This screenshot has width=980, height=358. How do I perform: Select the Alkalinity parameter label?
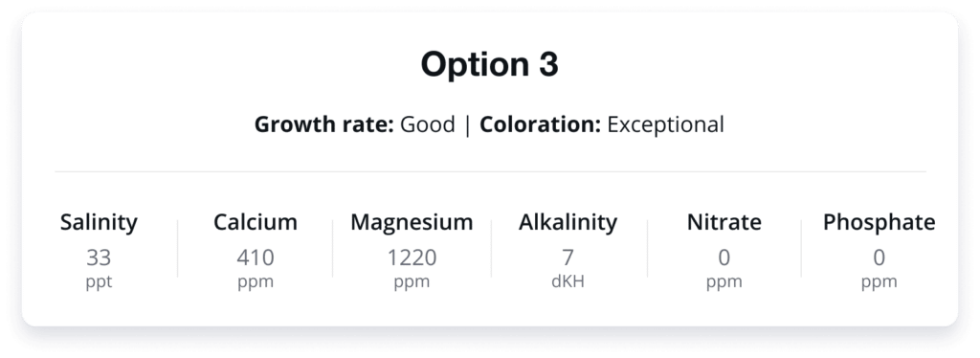pos(568,222)
